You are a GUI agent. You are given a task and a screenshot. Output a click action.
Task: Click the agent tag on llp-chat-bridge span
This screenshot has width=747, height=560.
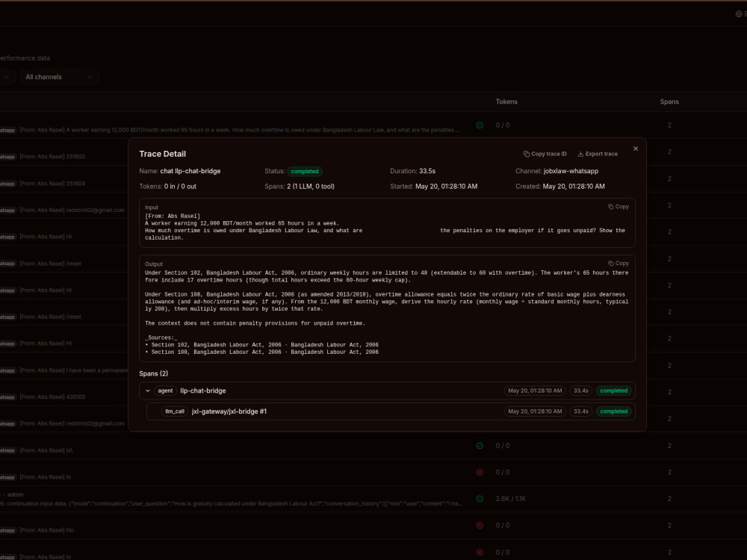coord(165,391)
